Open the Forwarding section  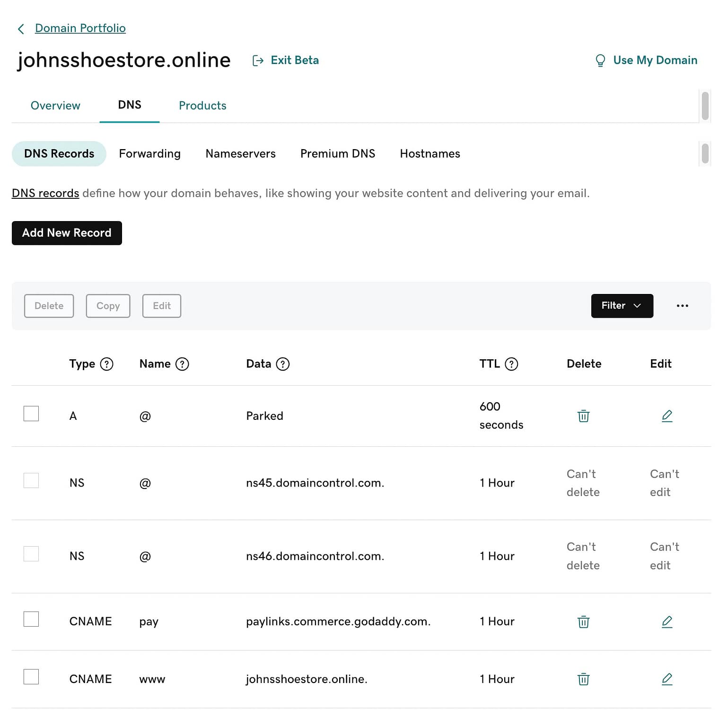pos(150,153)
